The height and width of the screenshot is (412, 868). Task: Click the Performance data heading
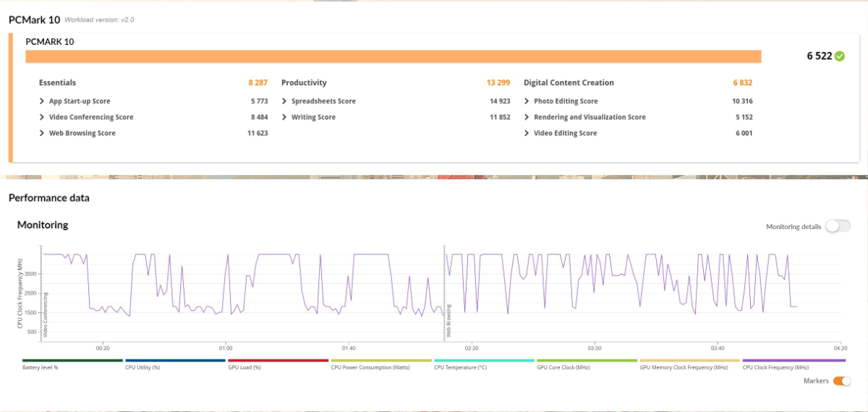49,197
